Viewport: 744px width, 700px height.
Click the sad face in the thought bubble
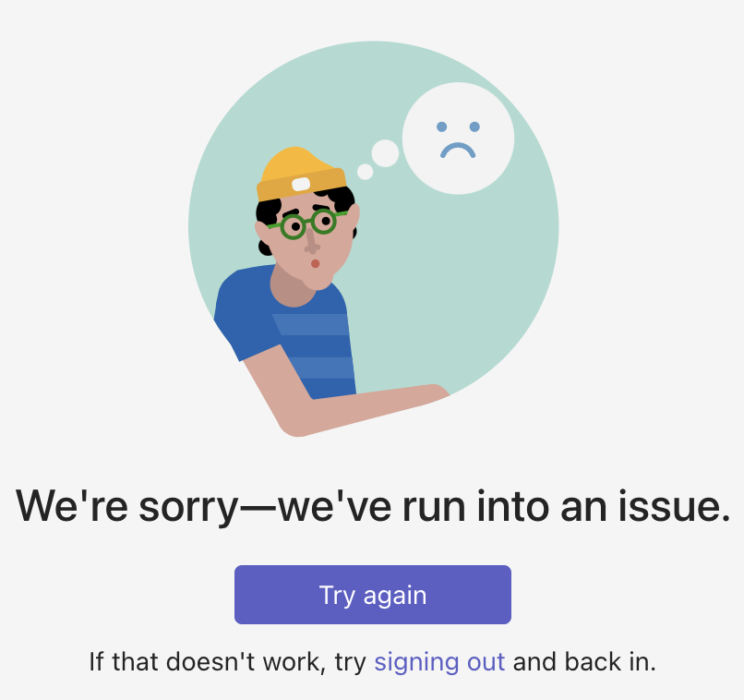pos(458,139)
